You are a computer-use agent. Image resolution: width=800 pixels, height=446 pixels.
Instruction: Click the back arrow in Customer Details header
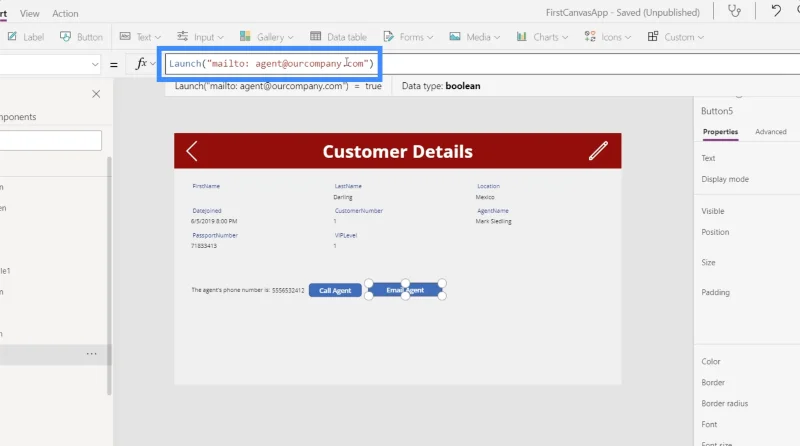[192, 151]
